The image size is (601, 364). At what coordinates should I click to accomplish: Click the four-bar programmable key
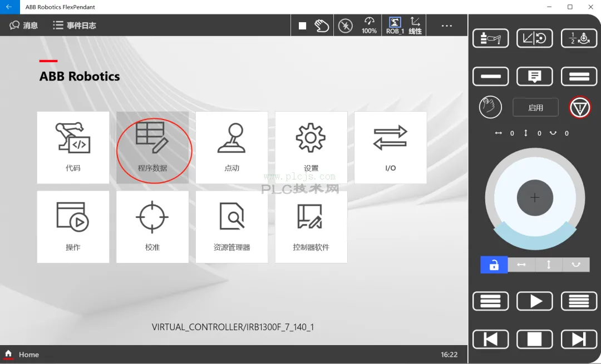(x=579, y=301)
